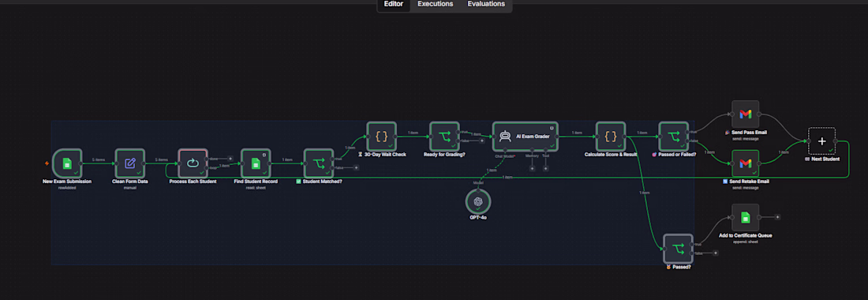This screenshot has width=868, height=300.
Task: Select the Student Matched? if node
Action: click(319, 163)
